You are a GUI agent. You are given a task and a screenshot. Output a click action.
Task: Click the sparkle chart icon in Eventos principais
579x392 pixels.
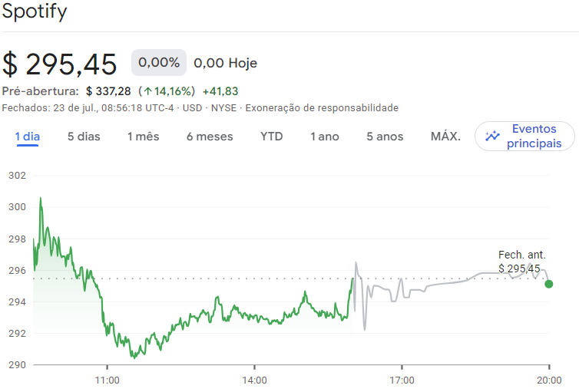point(492,136)
